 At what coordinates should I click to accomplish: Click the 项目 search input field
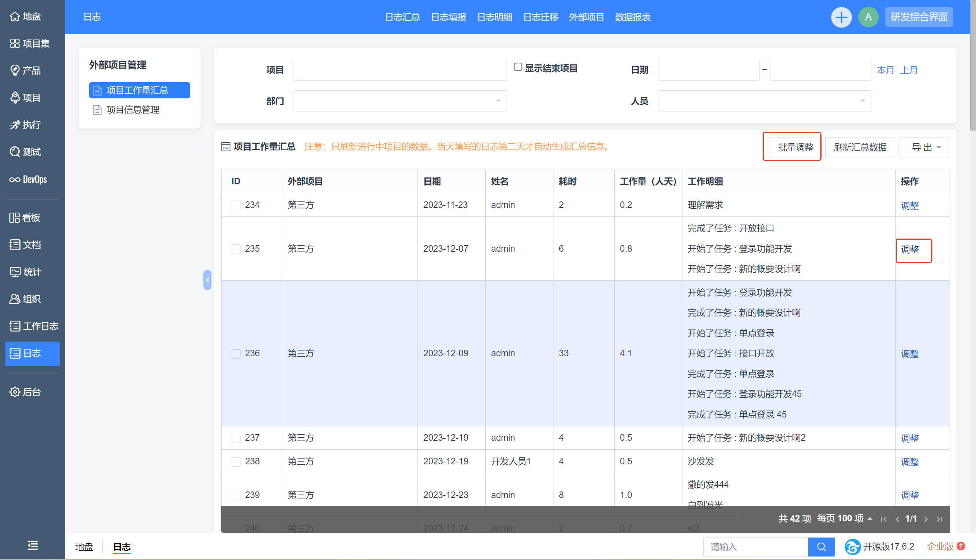(400, 70)
